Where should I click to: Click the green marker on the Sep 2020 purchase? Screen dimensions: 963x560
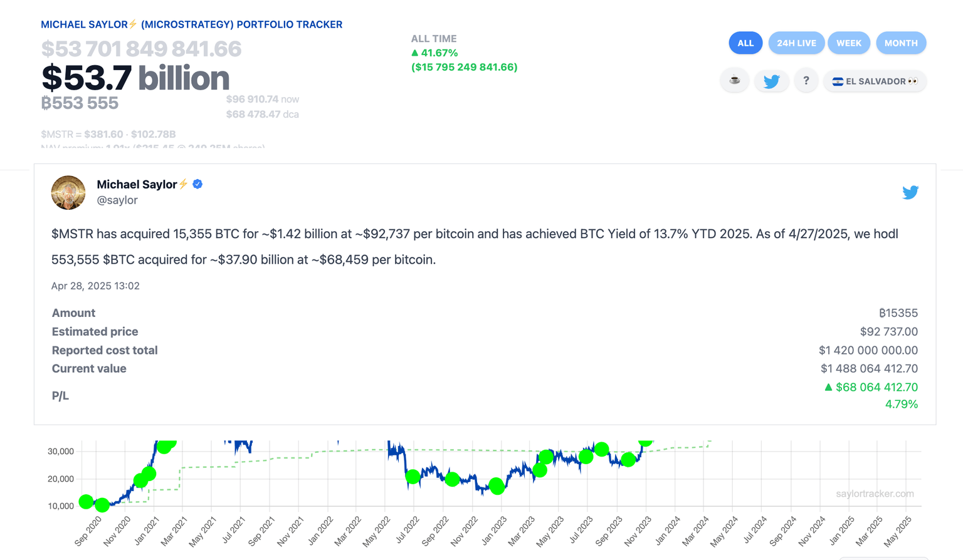[86, 502]
